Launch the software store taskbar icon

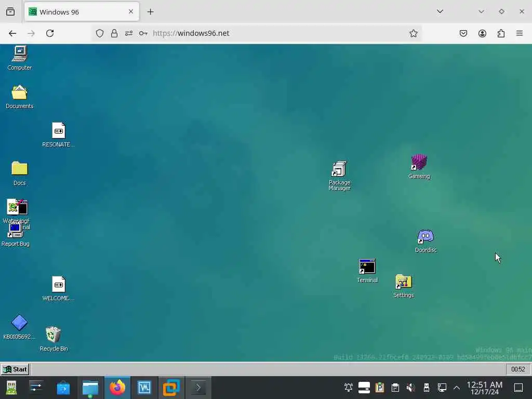(x=63, y=388)
